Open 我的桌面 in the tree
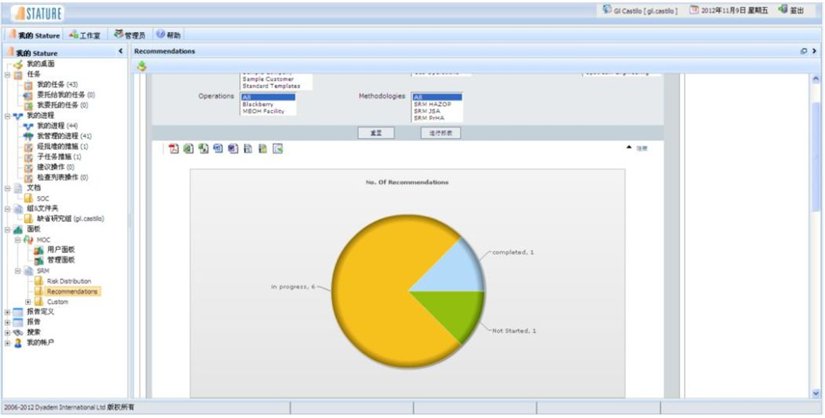This screenshot has height=418, width=825. point(41,64)
